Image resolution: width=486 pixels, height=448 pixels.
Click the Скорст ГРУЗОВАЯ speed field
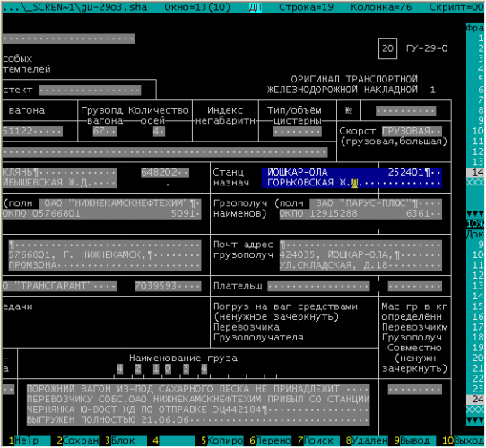(x=412, y=131)
